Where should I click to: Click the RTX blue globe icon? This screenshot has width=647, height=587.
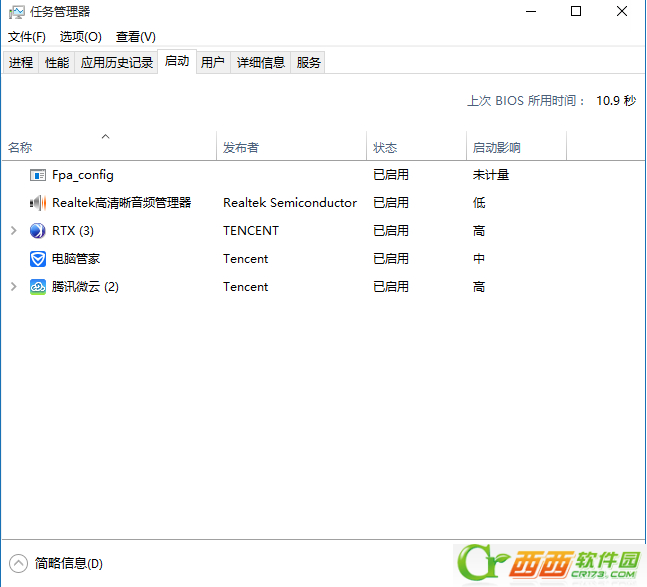(x=38, y=231)
